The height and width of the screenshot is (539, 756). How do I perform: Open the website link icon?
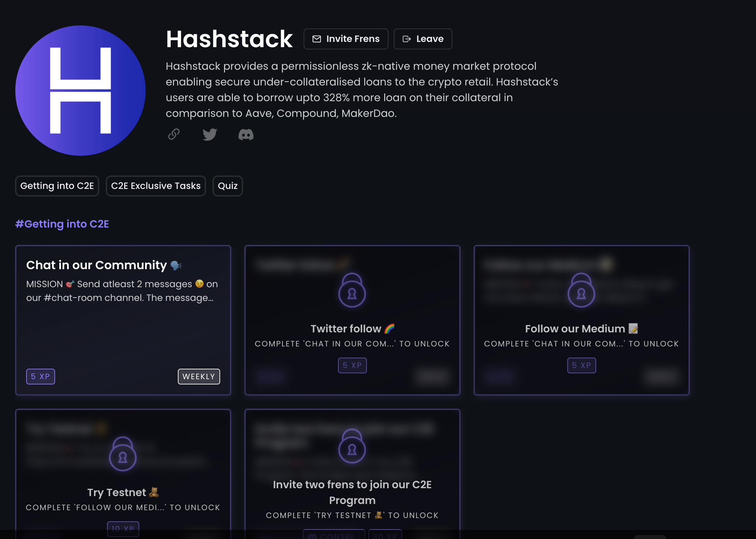[x=174, y=134]
